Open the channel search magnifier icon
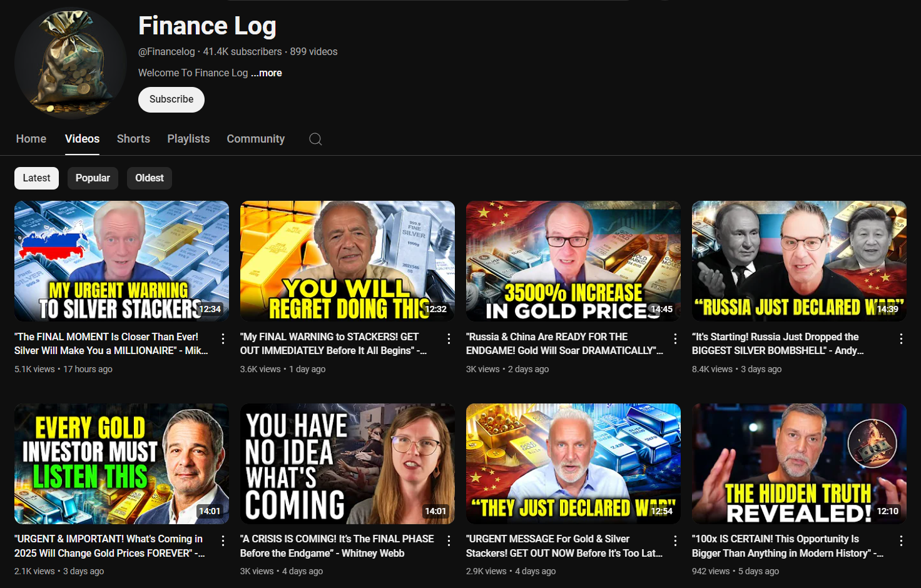This screenshot has height=588, width=921. point(315,139)
